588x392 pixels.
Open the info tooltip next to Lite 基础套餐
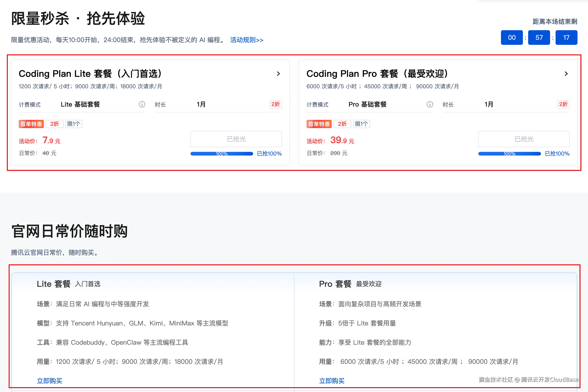(142, 105)
